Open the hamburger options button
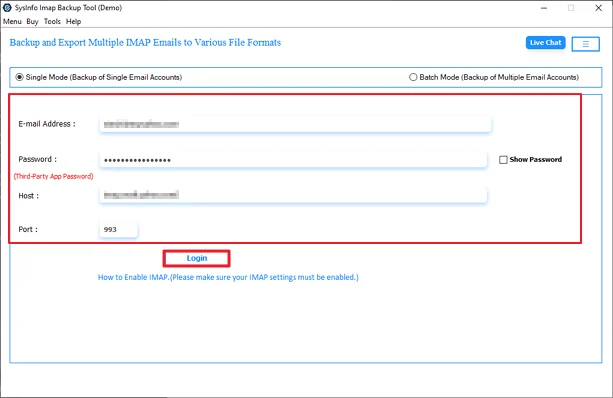The width and height of the screenshot is (613, 398). 585,44
